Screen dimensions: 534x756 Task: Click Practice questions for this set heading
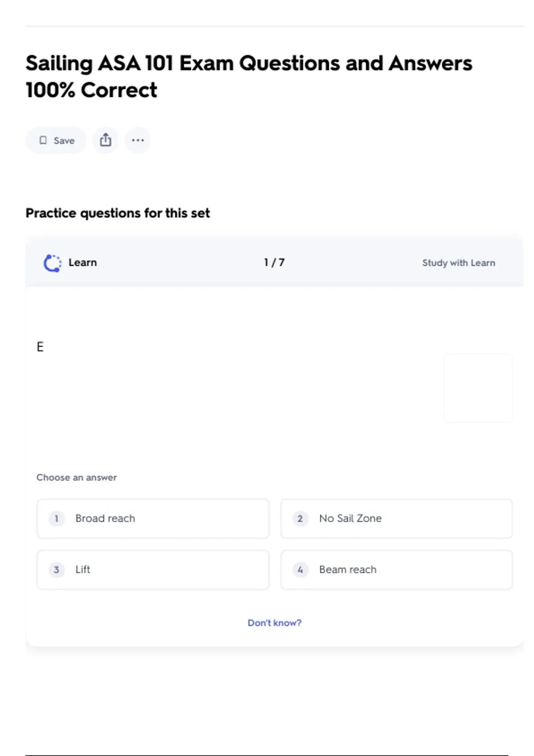[x=117, y=213]
